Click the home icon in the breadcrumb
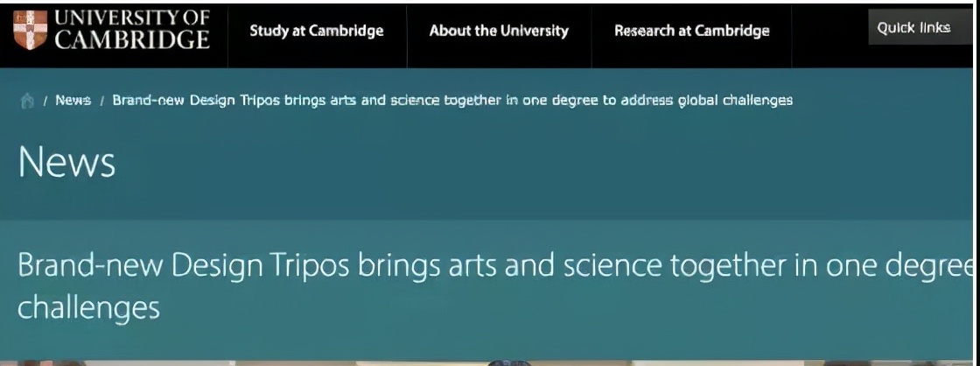The height and width of the screenshot is (366, 980). coord(27,101)
